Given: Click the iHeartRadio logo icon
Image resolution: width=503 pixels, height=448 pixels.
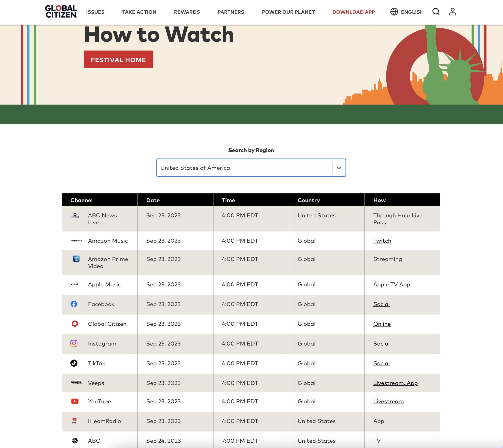Looking at the screenshot, I should [75, 421].
